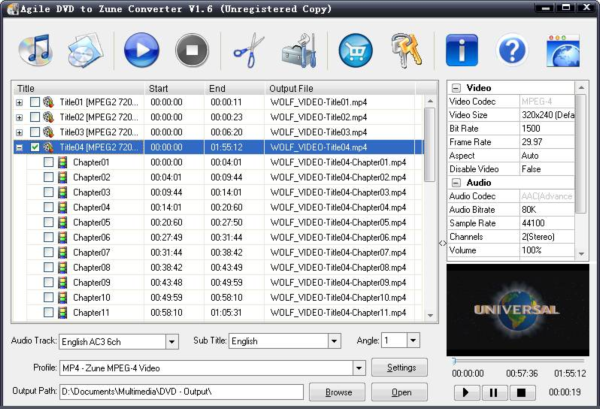600x409 pixels.
Task: Uncheck the Title04 checkbox
Action: pos(36,147)
